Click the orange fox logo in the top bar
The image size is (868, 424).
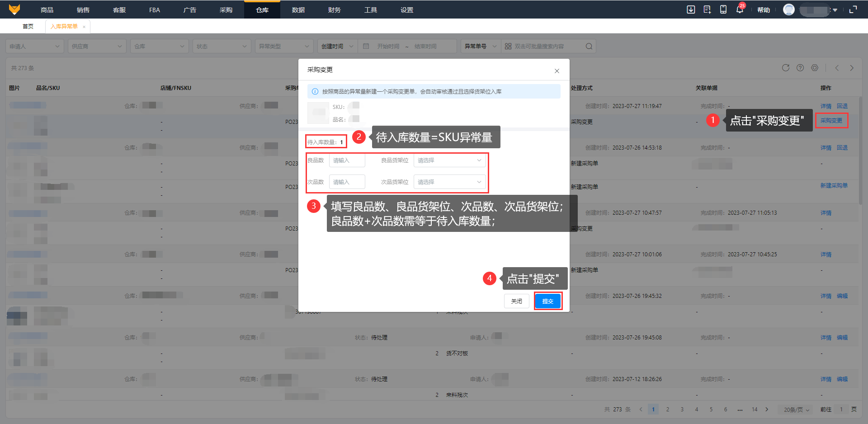tap(14, 9)
